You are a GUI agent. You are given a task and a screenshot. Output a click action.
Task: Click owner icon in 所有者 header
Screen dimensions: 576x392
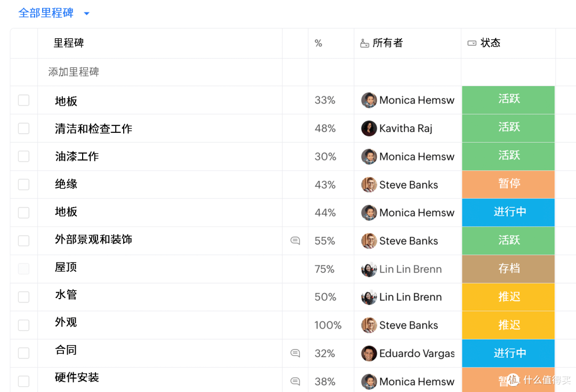(x=364, y=43)
